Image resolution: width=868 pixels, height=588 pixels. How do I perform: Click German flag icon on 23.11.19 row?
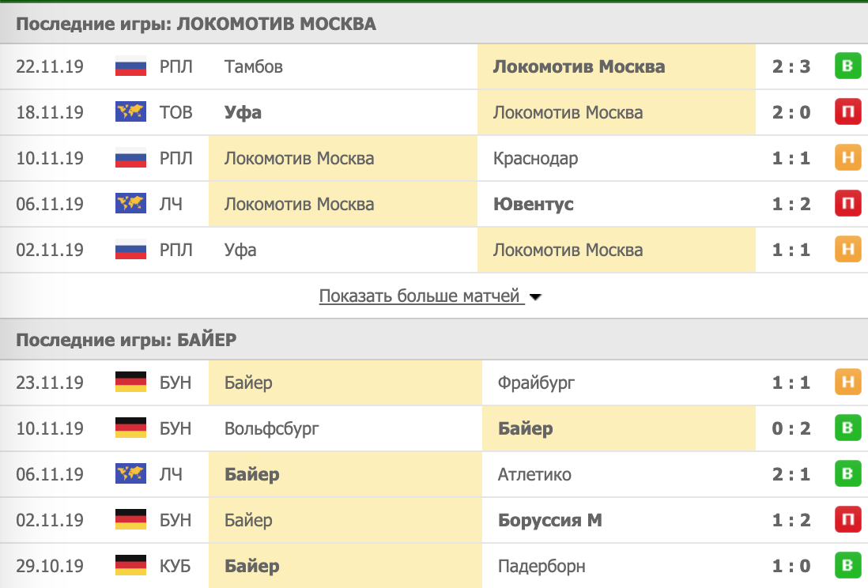(x=130, y=382)
